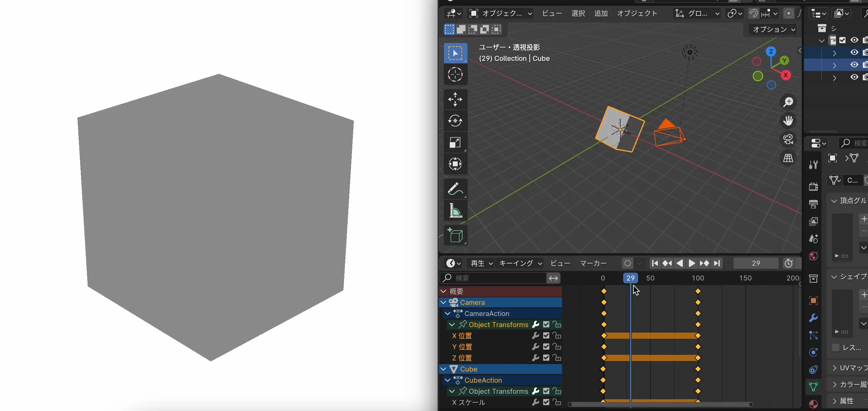Select the Annotate pencil tool
Image resolution: width=868 pixels, height=411 pixels.
(x=456, y=189)
